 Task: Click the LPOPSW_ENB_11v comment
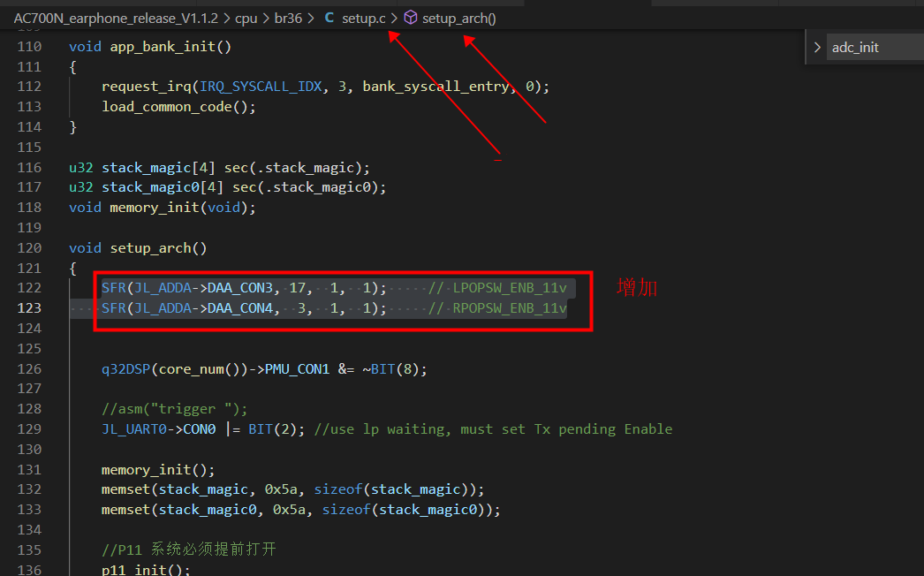[497, 288]
